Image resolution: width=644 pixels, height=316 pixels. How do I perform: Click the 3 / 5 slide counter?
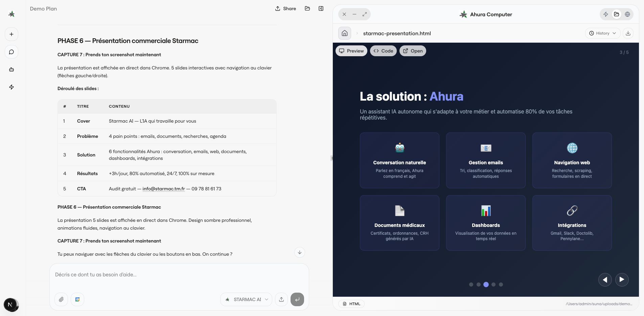(624, 52)
